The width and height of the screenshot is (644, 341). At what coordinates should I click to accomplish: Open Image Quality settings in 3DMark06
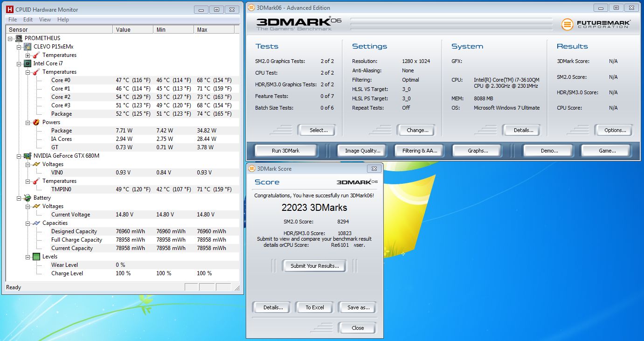pos(362,151)
